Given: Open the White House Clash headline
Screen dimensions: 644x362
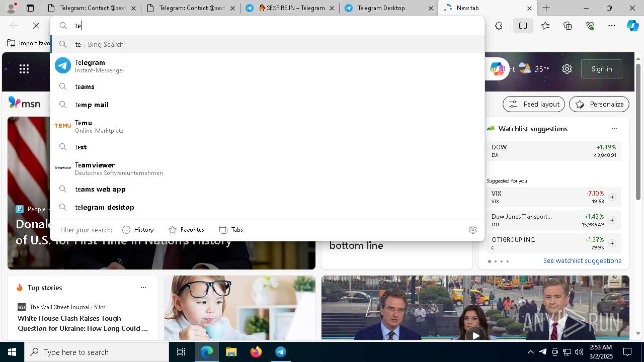Looking at the screenshot, I should 83,323.
